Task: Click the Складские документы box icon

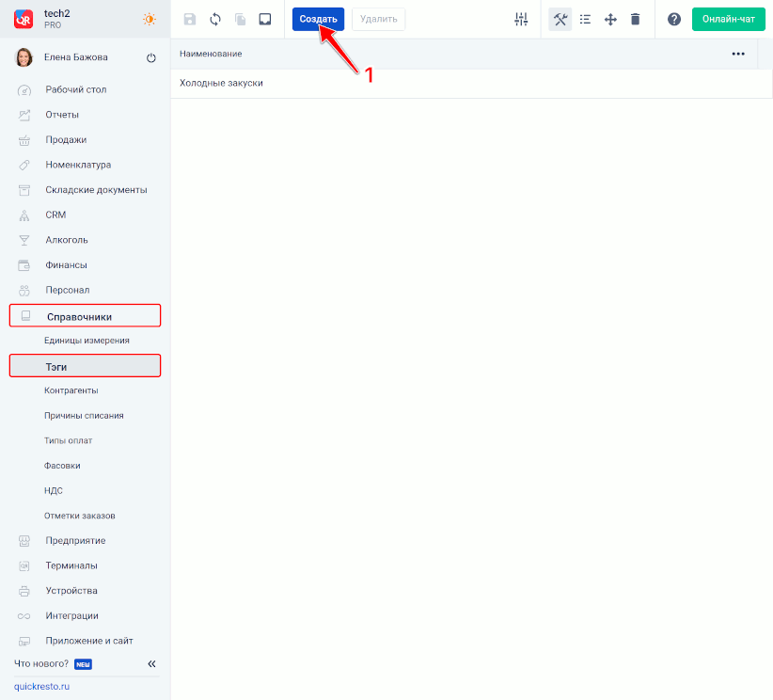Action: click(24, 190)
